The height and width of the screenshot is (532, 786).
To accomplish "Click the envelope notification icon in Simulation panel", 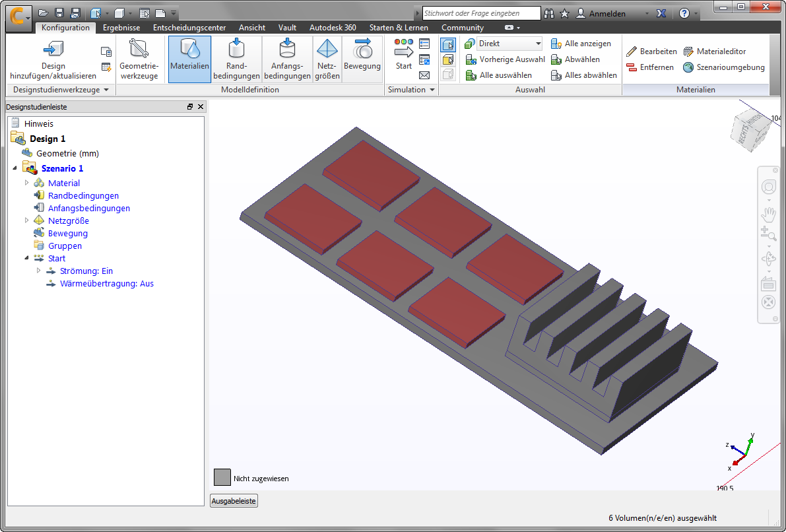I will tap(424, 75).
